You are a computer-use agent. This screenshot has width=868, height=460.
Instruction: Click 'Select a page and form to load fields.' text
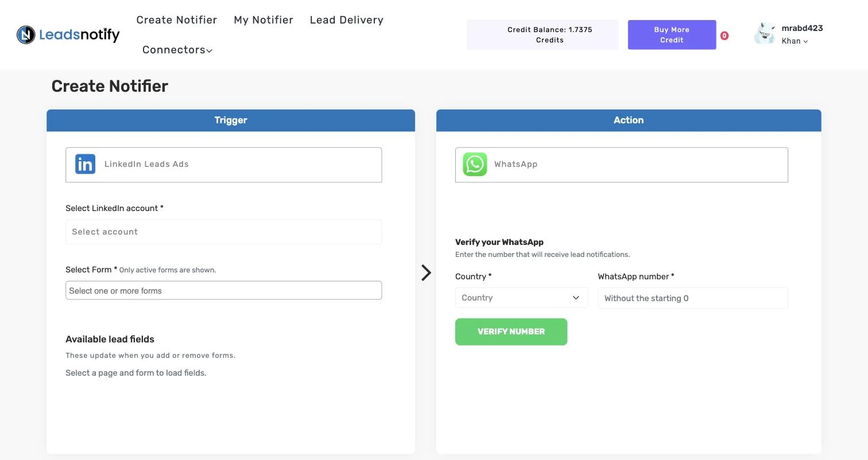[x=136, y=373]
